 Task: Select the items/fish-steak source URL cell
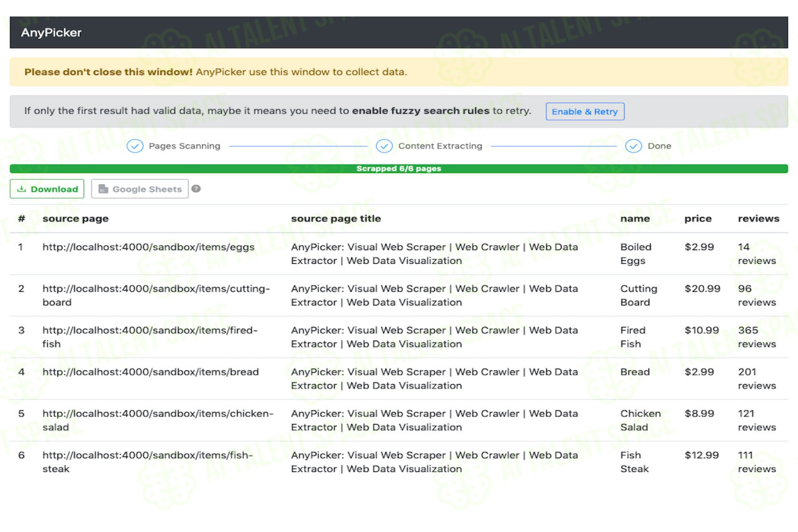(x=148, y=462)
